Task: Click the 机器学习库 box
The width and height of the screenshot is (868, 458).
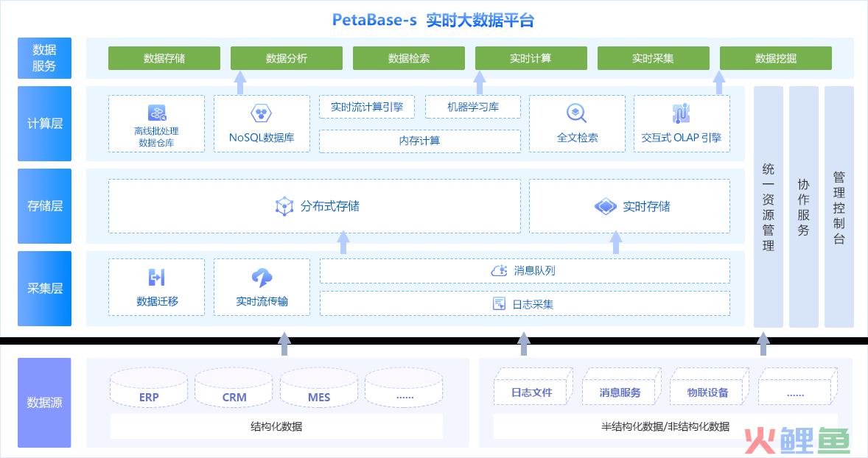Action: click(x=473, y=107)
